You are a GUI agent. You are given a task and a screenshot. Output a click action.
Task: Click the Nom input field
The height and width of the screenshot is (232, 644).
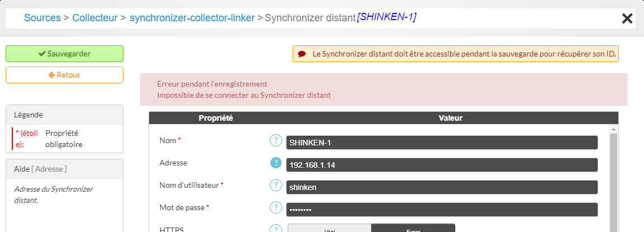click(x=441, y=143)
